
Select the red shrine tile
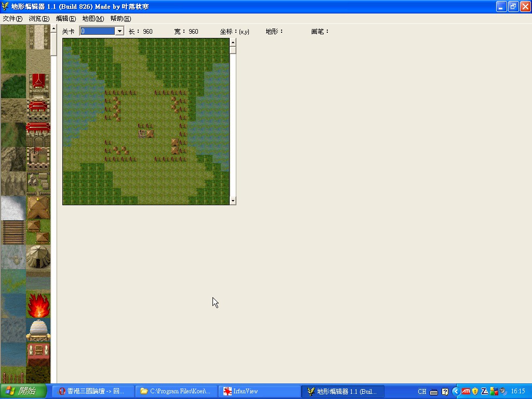(x=38, y=354)
